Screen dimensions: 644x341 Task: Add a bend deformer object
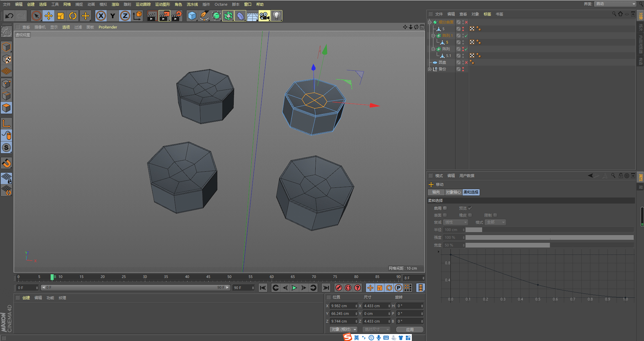click(240, 16)
